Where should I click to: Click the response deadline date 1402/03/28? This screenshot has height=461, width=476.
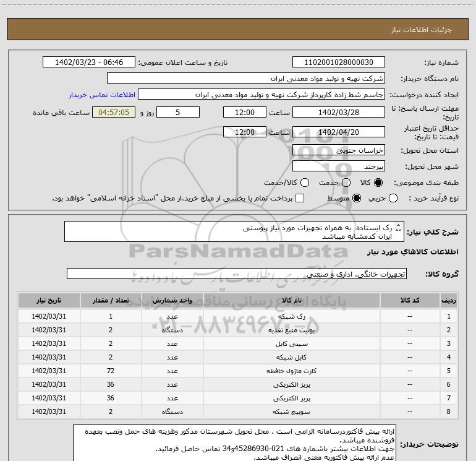tap(339, 113)
